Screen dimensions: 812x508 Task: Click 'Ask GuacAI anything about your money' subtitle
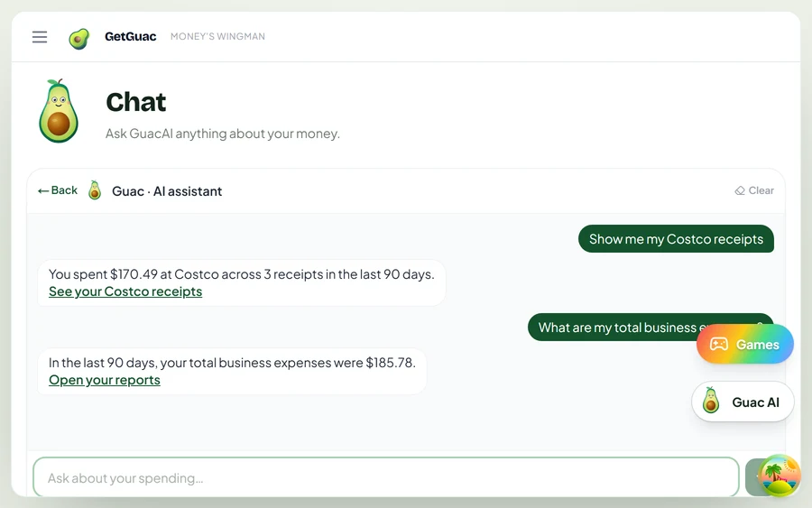coord(223,134)
